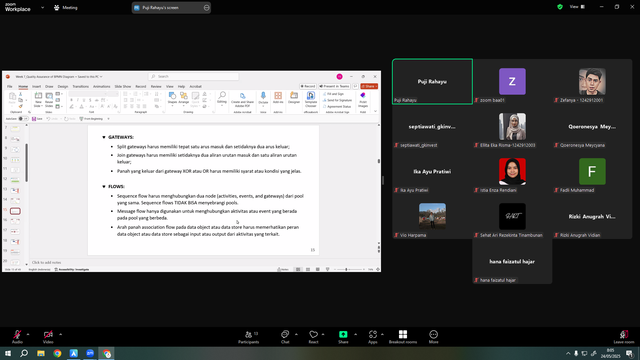Expand the caret next to Chat
This screenshot has width=640, height=360.
[x=296, y=334]
